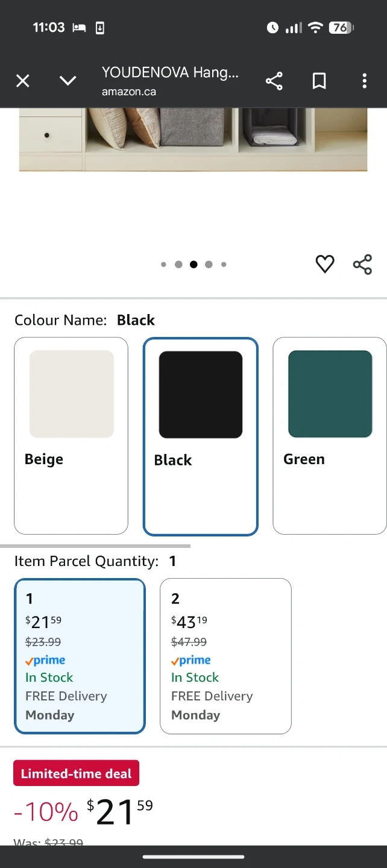
Task: Jump to the last image carousel dot
Action: [x=224, y=264]
